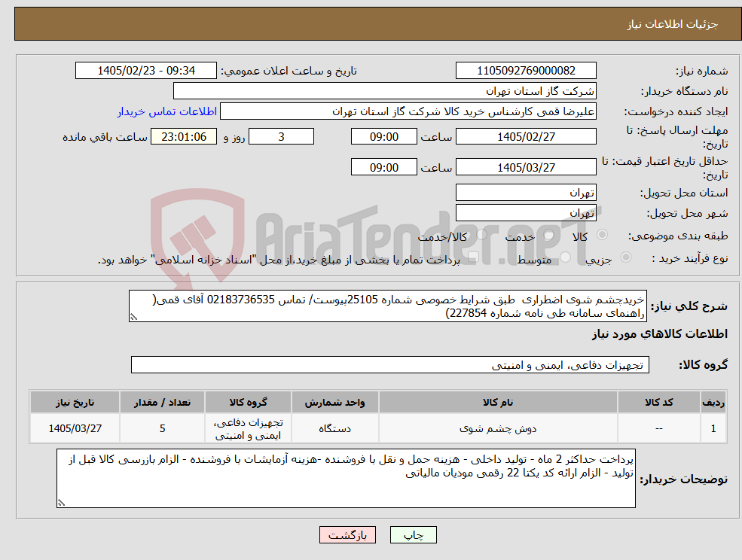The height and width of the screenshot is (560, 742).
Task: Open اطلاعات تماس خریدار link
Action: tap(167, 111)
